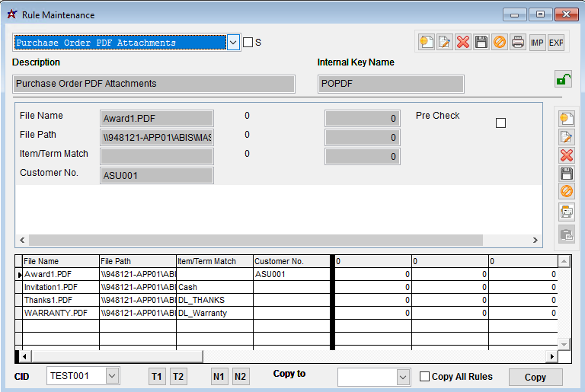Open the Copy to dropdown list
The width and height of the screenshot is (585, 392).
403,377
